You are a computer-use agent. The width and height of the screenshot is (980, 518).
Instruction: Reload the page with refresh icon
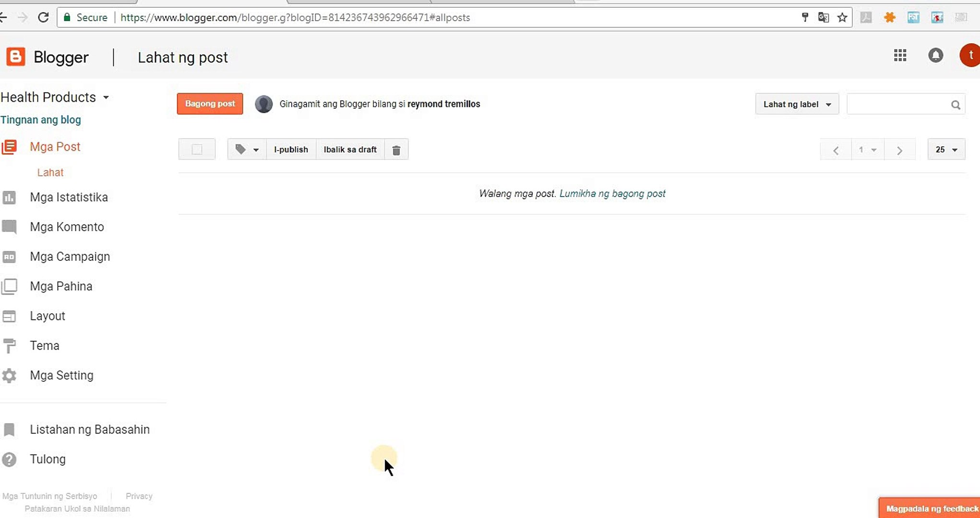[43, 18]
